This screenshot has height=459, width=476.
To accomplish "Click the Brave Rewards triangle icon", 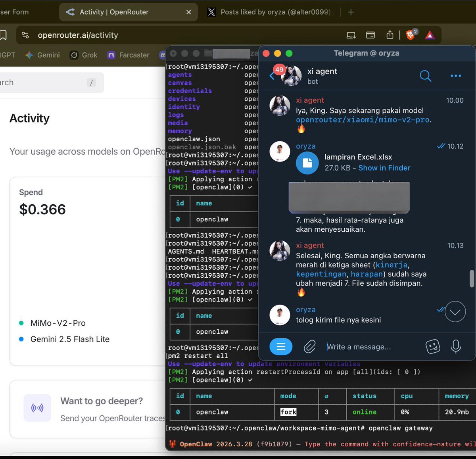I will click(430, 35).
